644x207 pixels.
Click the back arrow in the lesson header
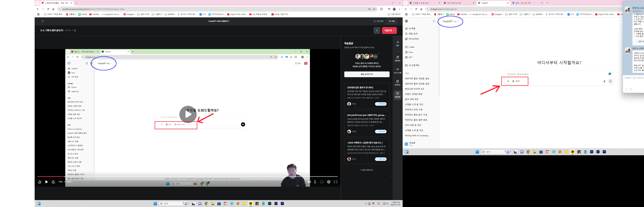pyautogui.click(x=43, y=21)
